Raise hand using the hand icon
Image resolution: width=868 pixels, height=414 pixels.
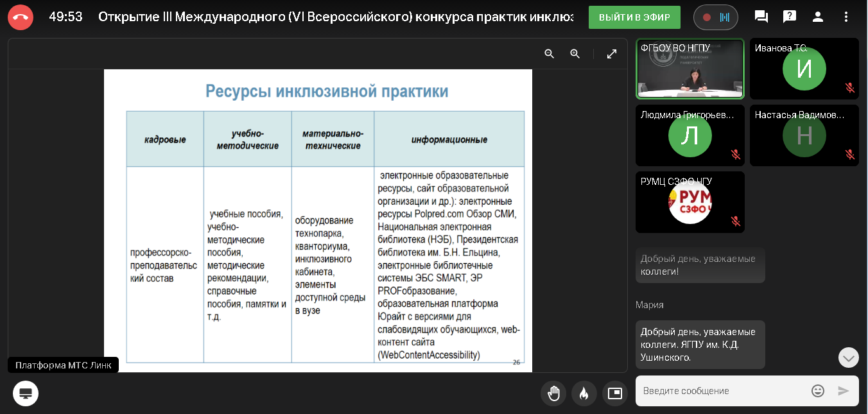click(553, 393)
